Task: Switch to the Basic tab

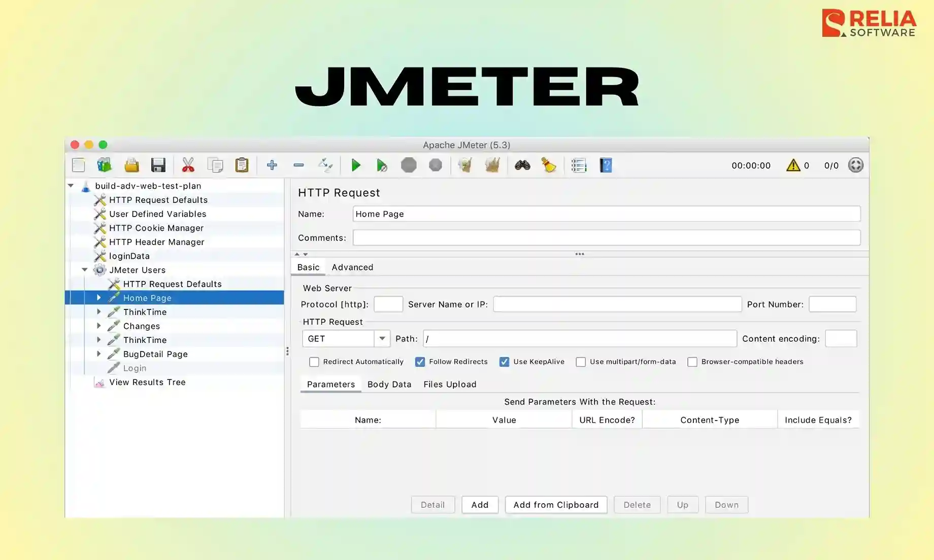Action: click(308, 267)
